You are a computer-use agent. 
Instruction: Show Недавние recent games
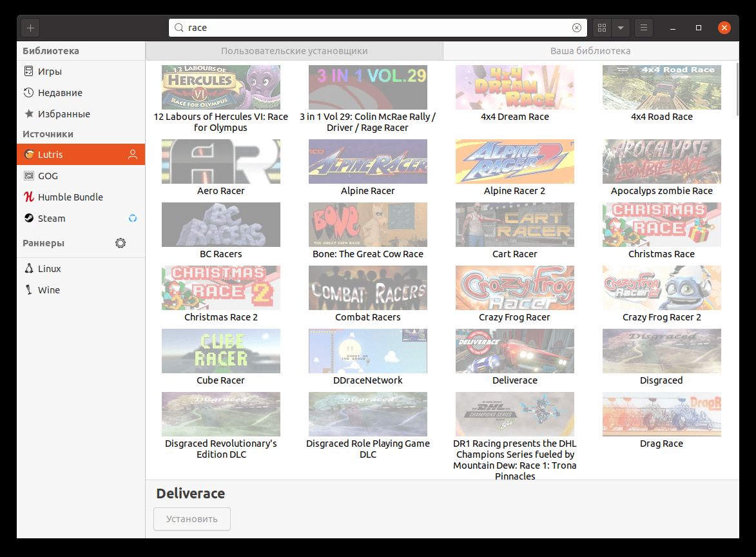click(81, 93)
